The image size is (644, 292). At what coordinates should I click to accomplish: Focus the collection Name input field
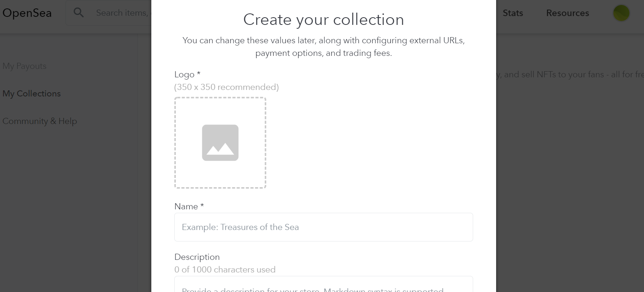tap(324, 227)
